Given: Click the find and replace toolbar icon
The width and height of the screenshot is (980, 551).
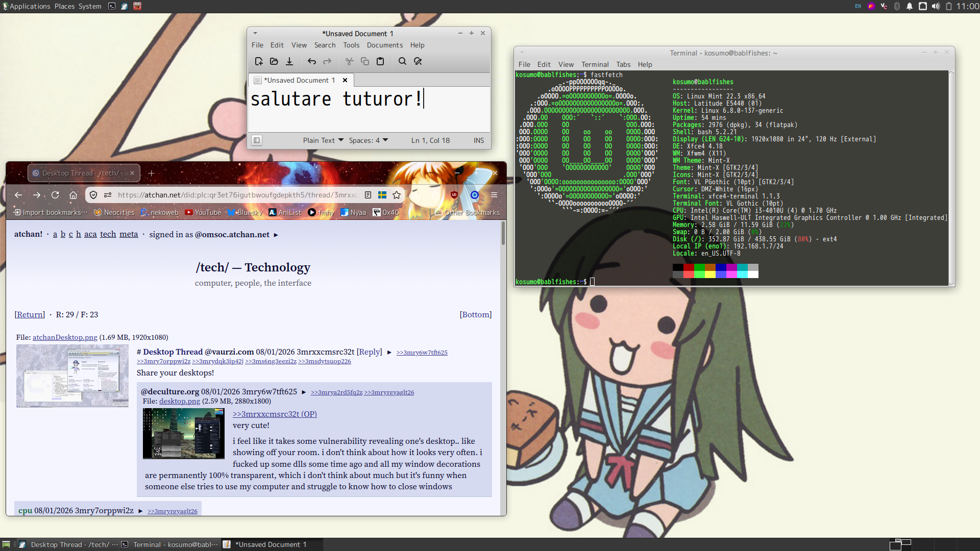Looking at the screenshot, I should click(418, 61).
